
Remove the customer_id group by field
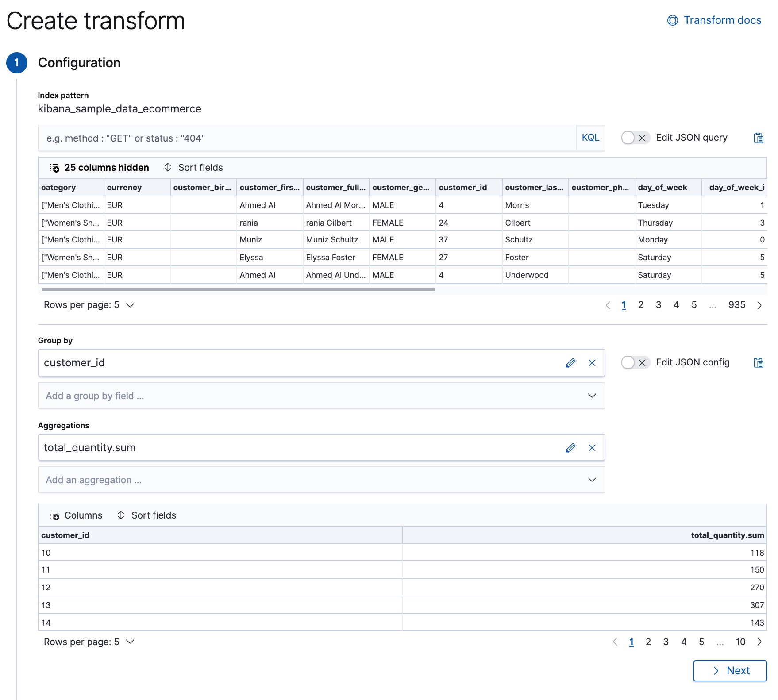click(x=592, y=363)
